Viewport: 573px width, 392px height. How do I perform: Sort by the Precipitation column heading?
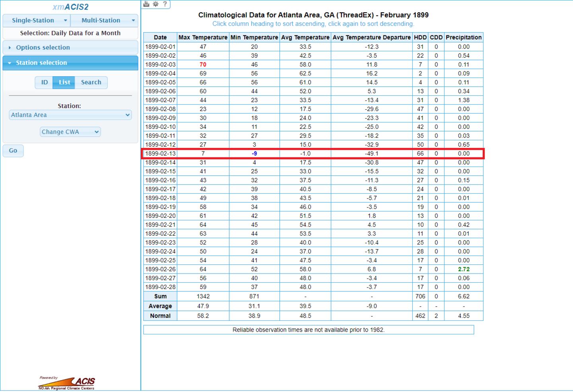[464, 37]
